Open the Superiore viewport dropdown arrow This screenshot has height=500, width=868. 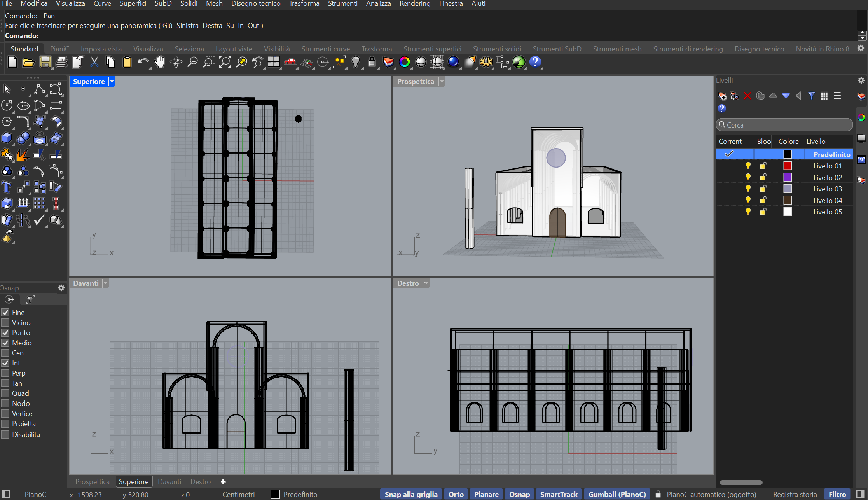point(112,82)
